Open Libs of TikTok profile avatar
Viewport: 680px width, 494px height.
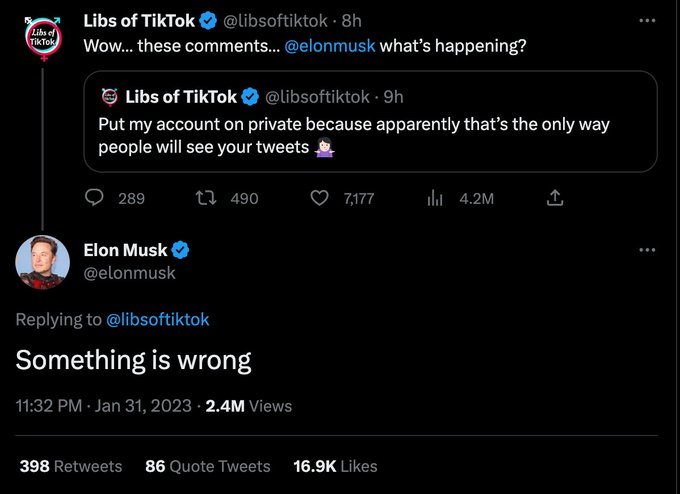[42, 38]
